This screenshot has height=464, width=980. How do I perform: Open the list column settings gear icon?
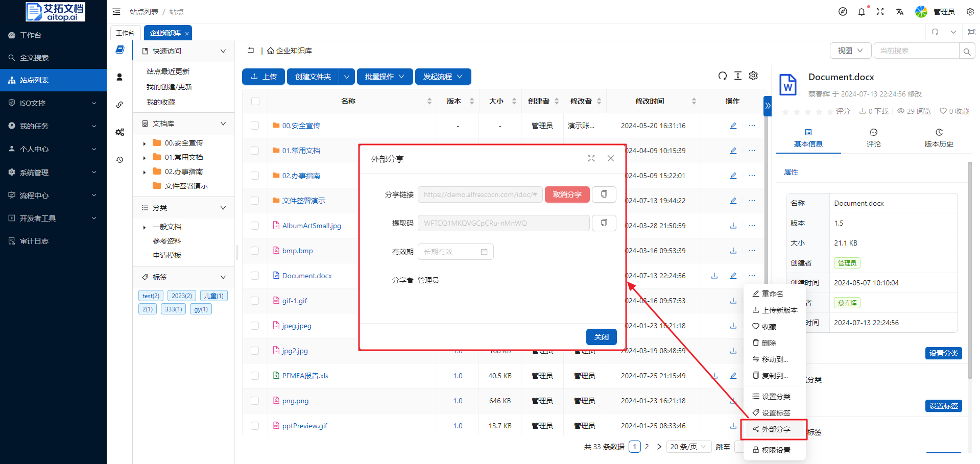point(753,76)
